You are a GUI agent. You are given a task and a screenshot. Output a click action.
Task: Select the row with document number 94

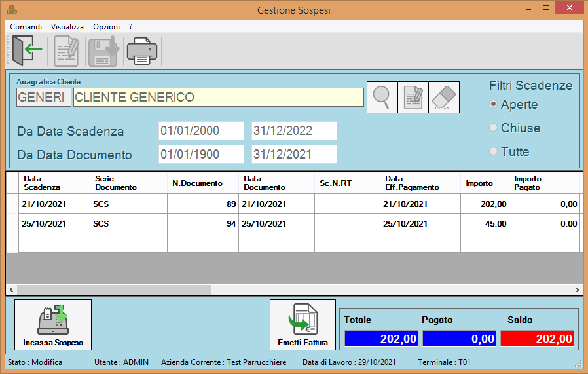coord(203,223)
